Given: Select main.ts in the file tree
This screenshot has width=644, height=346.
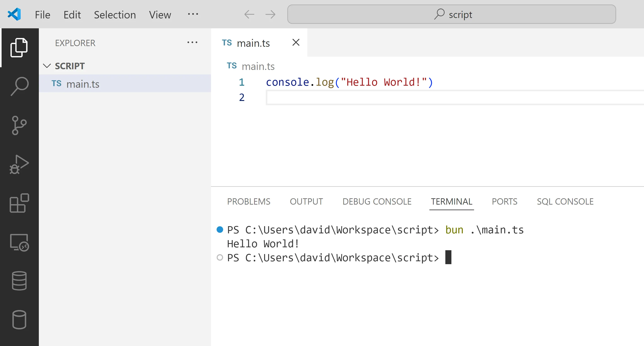Looking at the screenshot, I should point(83,84).
